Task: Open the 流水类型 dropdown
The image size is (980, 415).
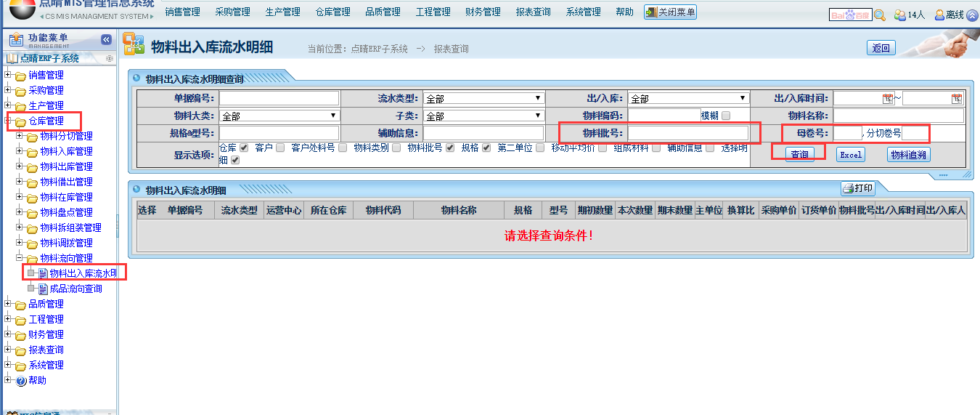Action: coord(483,98)
